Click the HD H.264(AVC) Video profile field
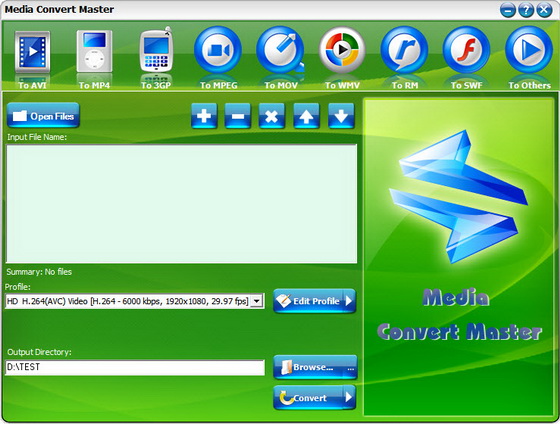This screenshot has height=424, width=560. click(x=135, y=301)
